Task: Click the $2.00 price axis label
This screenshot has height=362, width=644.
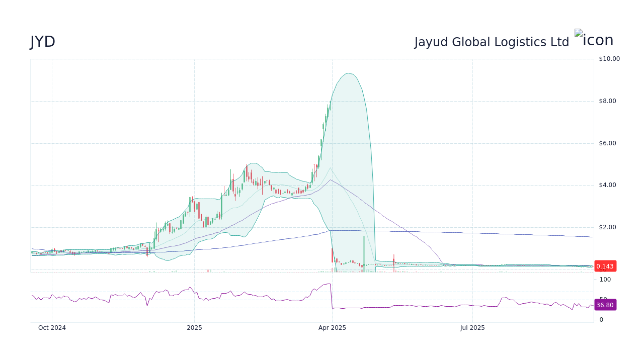Action: [x=608, y=227]
